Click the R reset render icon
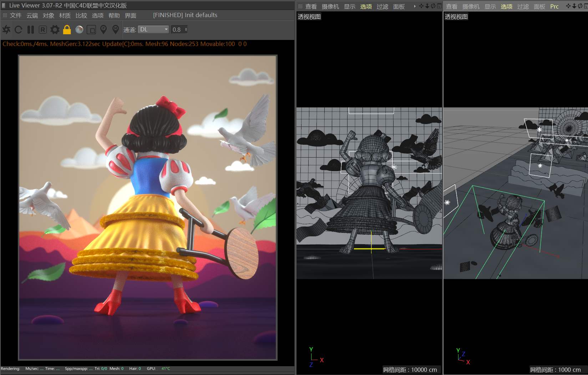The width and height of the screenshot is (588, 375). (43, 30)
